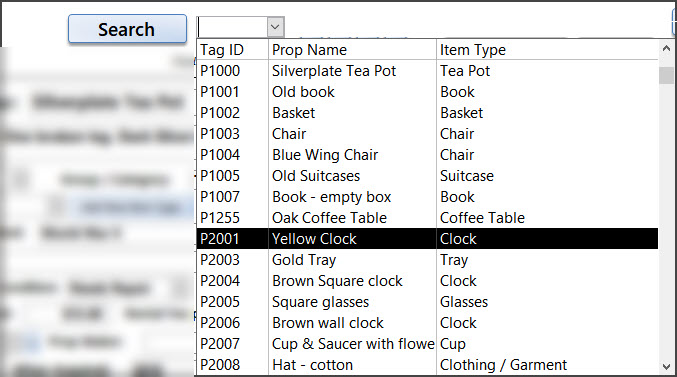The image size is (677, 377).
Task: Pick the Oak Coffee Table item
Action: click(427, 218)
